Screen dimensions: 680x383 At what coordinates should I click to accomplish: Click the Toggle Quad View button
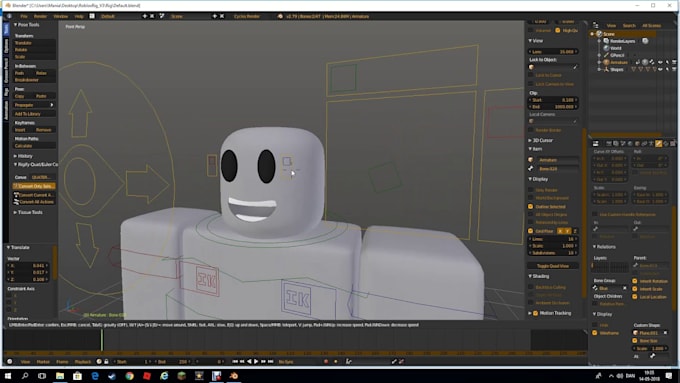(553, 265)
